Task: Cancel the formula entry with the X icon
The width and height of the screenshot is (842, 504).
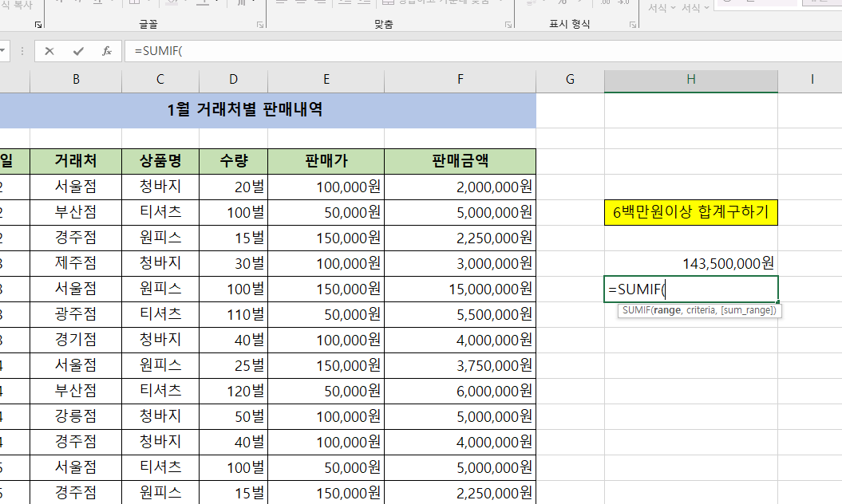Action: tap(49, 51)
